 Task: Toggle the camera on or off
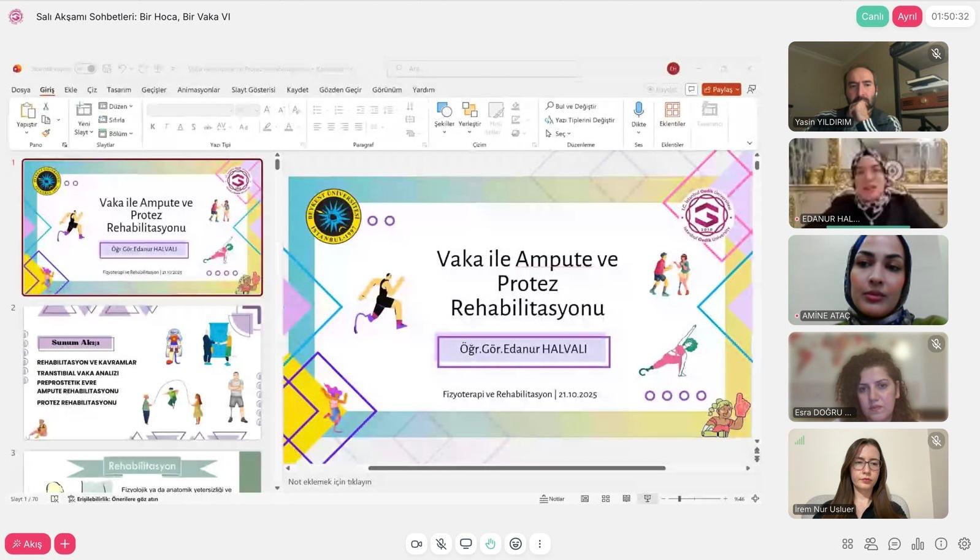(416, 544)
